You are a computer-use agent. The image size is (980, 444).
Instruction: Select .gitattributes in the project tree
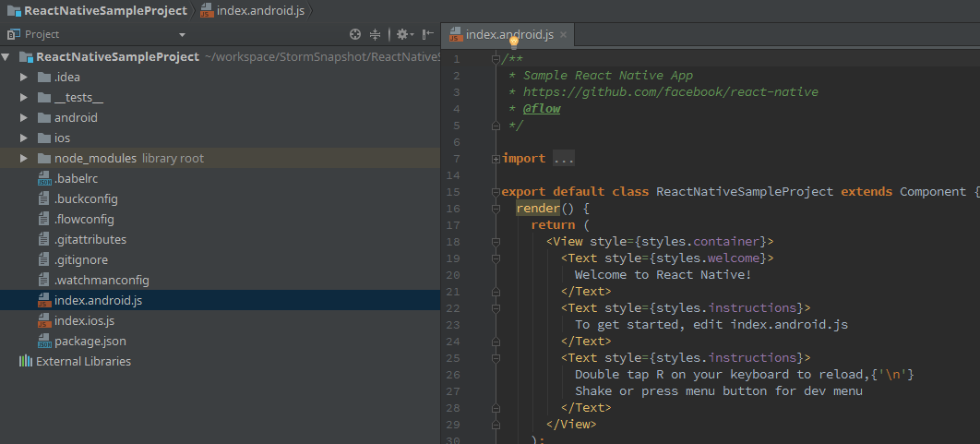click(90, 239)
